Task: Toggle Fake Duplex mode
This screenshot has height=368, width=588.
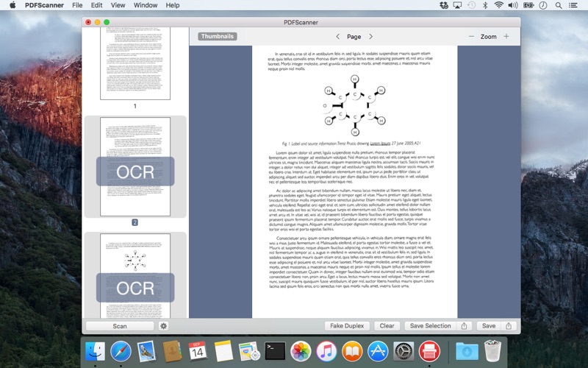Action: pyautogui.click(x=347, y=326)
